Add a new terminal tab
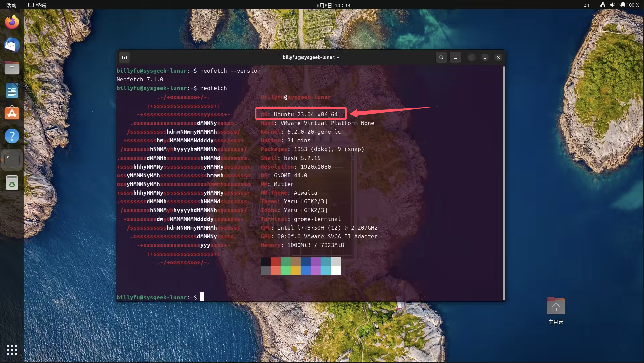The width and height of the screenshot is (644, 363). (x=124, y=57)
